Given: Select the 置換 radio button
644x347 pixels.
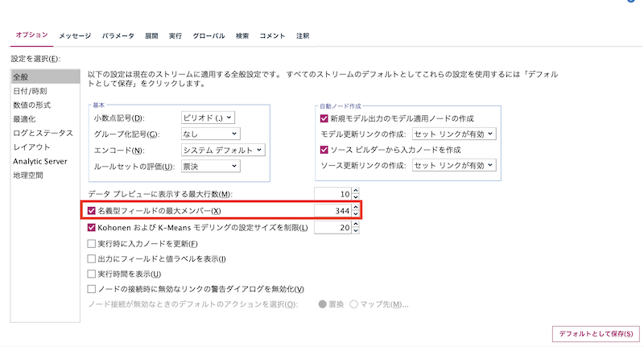Looking at the screenshot, I should 323,304.
